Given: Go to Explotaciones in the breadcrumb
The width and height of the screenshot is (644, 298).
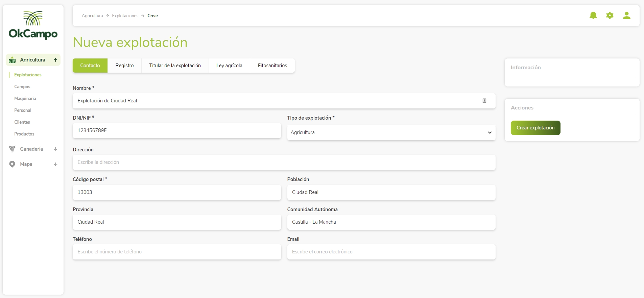Looking at the screenshot, I should tap(125, 16).
